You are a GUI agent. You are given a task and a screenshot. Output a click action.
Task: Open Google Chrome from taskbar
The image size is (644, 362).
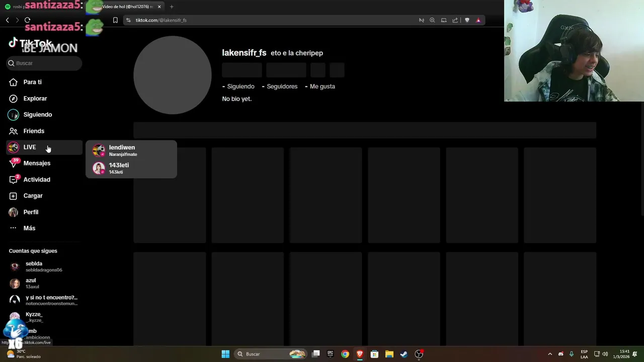coord(345,354)
